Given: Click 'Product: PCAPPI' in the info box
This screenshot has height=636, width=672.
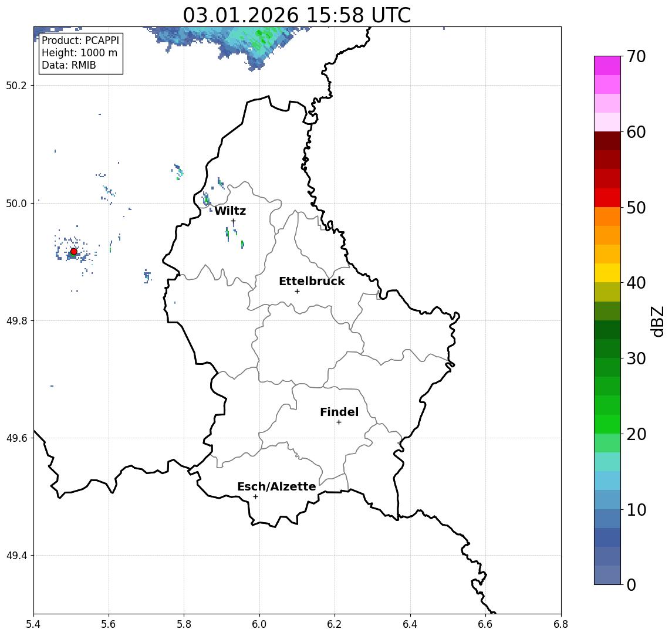Looking at the screenshot, I should [x=80, y=40].
